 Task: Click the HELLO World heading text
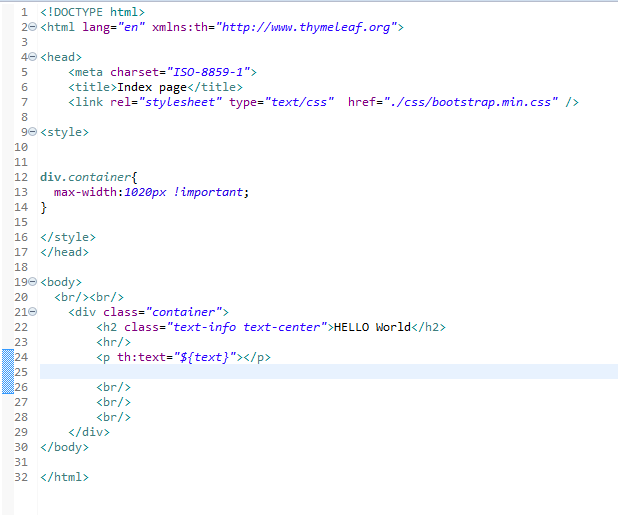coord(372,327)
